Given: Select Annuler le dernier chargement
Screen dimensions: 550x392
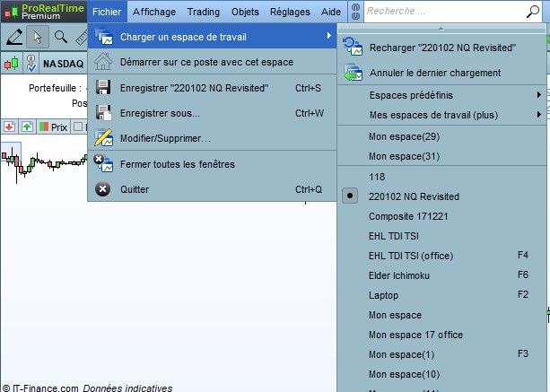Looking at the screenshot, I should [441, 73].
